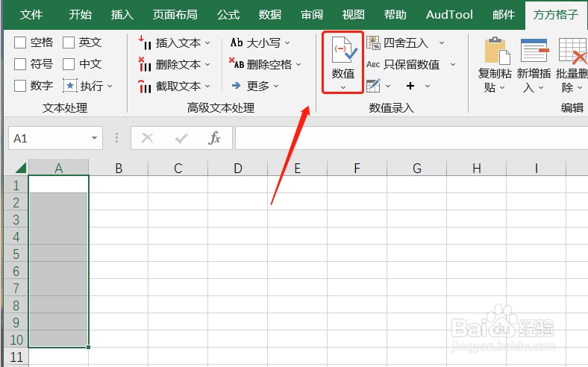
Task: Expand the plus sign dropdown arrow
Action: (x=428, y=87)
